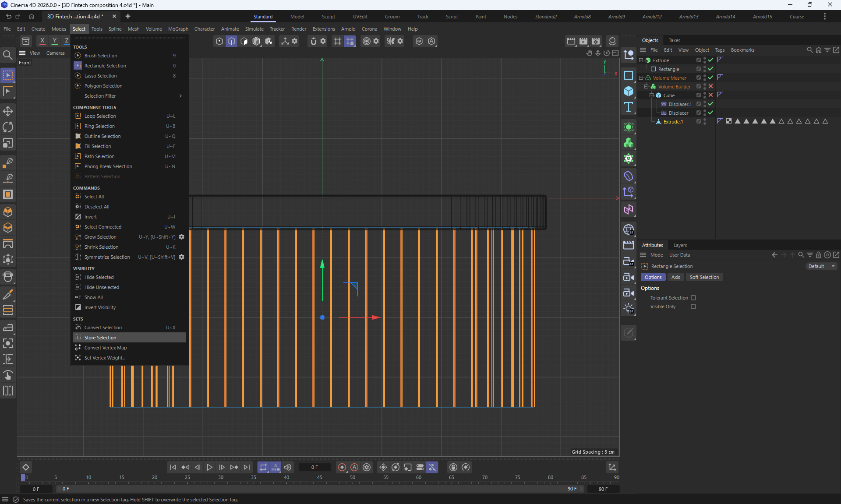841x504 pixels.
Task: Click the current frame 0 F field
Action: tap(314, 467)
